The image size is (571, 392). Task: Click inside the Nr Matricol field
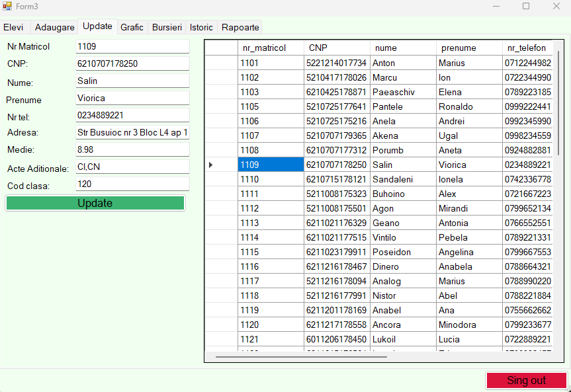[x=131, y=47]
